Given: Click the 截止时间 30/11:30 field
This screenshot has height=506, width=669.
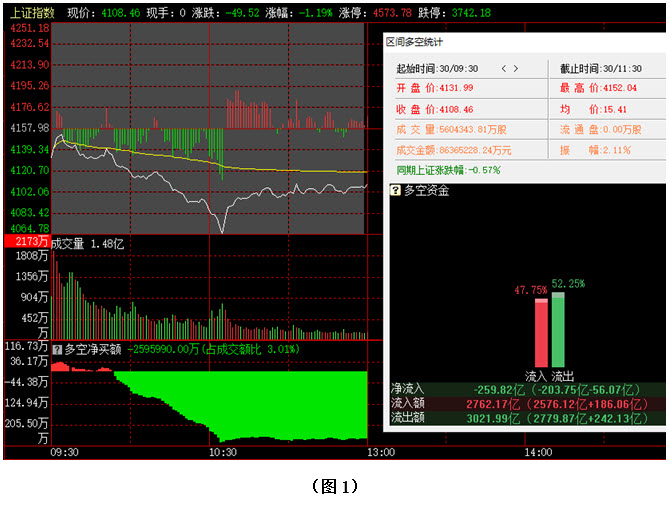Looking at the screenshot, I should 600,69.
